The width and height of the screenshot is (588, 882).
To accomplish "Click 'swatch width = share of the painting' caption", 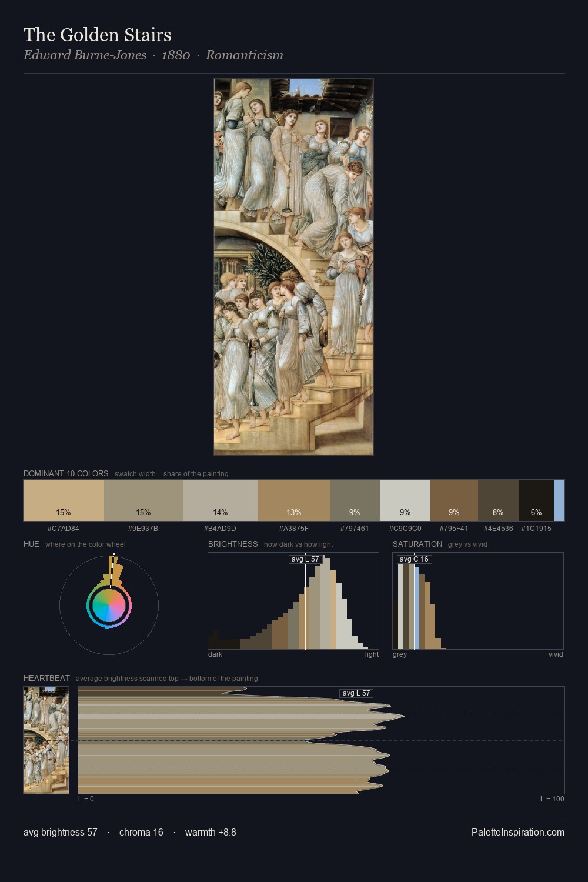I will 172,474.
